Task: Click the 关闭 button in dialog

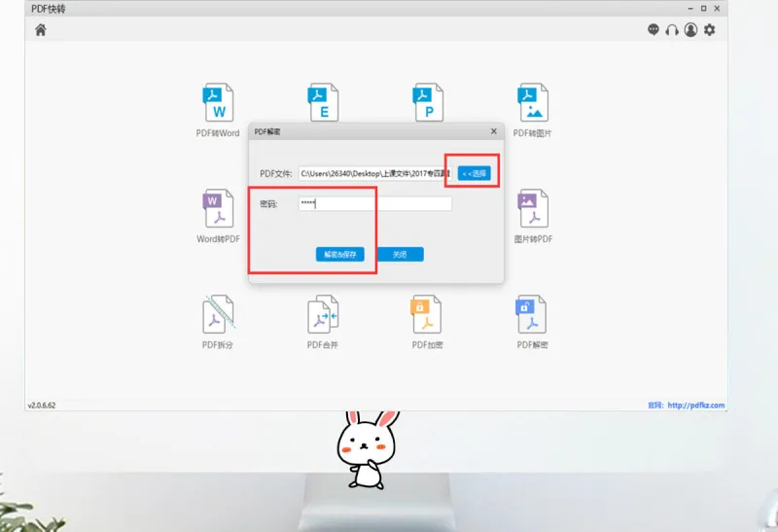Action: point(400,254)
